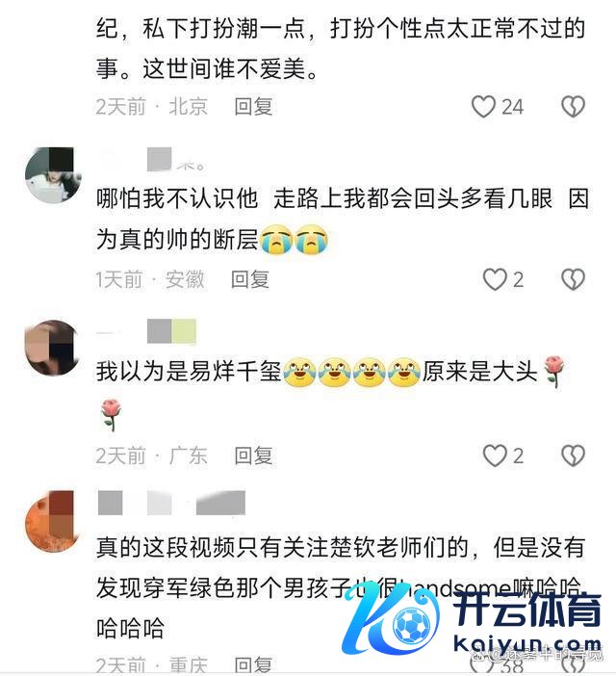This screenshot has height=676, width=616.
Task: Like the Guangdong comment about 易烊千玺
Action: pyautogui.click(x=494, y=455)
